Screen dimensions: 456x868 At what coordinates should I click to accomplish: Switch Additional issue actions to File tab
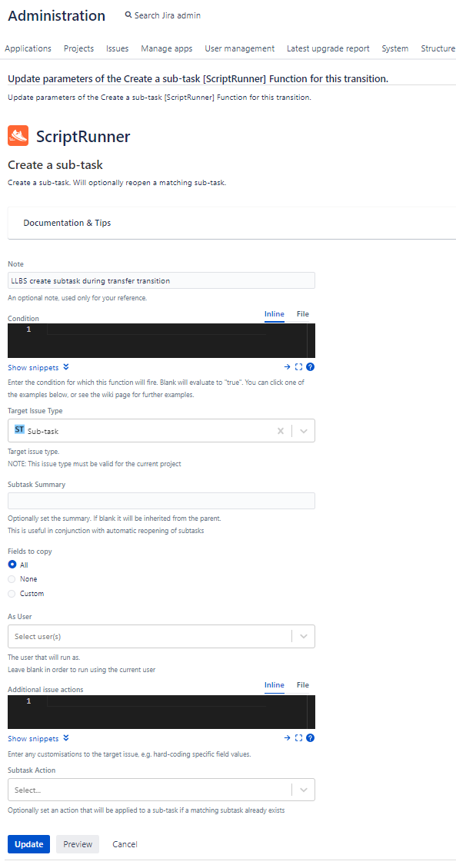point(302,685)
